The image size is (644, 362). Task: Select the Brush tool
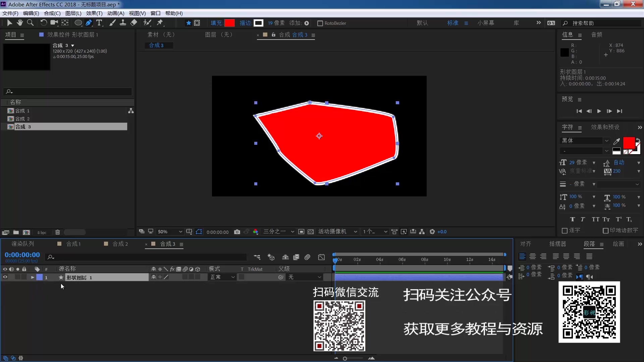point(112,23)
